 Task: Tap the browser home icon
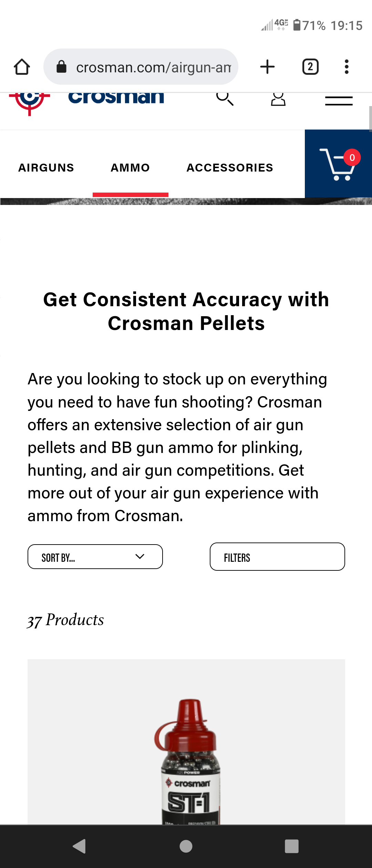coord(22,67)
